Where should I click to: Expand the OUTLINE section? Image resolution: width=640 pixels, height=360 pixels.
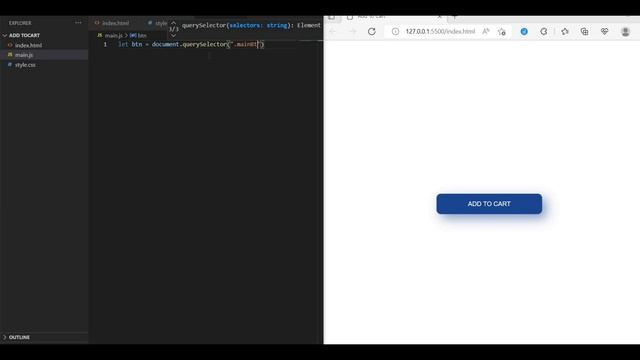click(19, 337)
